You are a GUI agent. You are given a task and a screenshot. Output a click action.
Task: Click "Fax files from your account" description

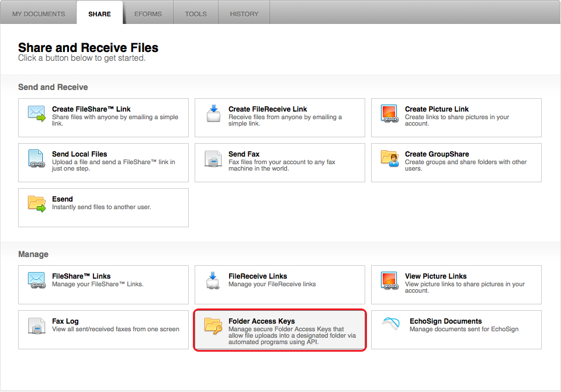click(x=282, y=165)
